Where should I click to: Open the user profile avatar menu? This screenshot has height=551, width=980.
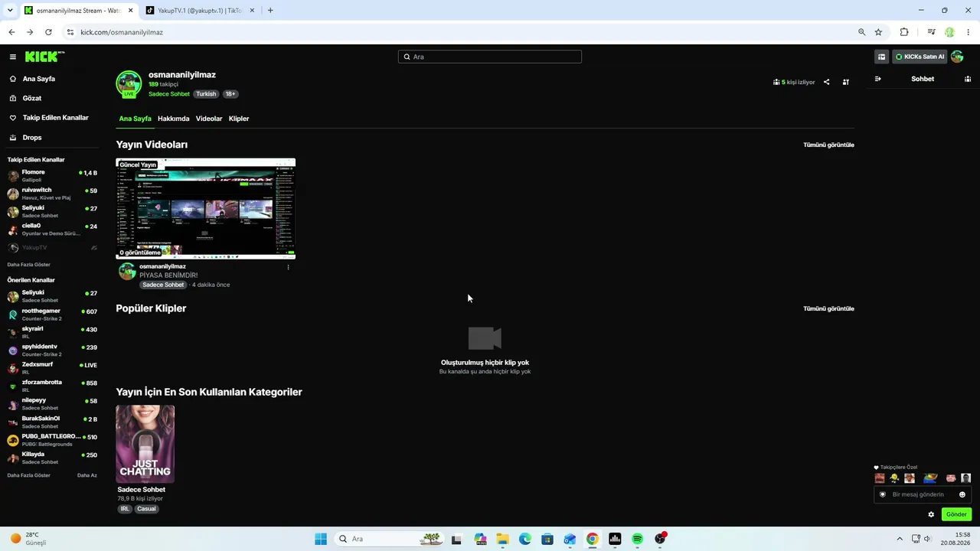(957, 57)
